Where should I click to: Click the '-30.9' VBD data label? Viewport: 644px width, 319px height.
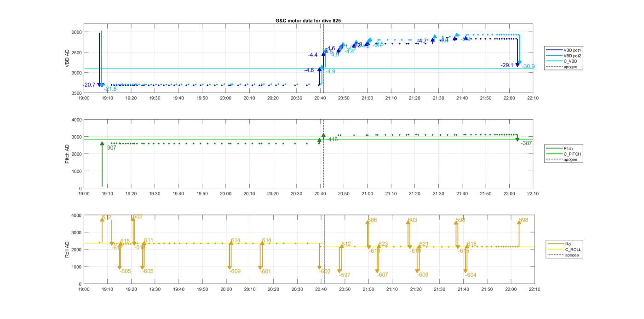(x=528, y=67)
